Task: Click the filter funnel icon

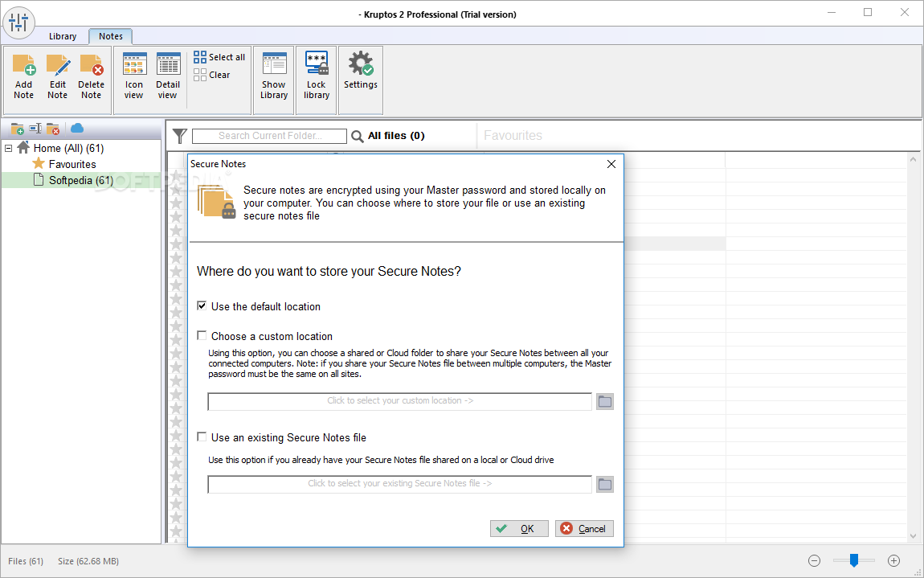Action: pyautogui.click(x=180, y=136)
